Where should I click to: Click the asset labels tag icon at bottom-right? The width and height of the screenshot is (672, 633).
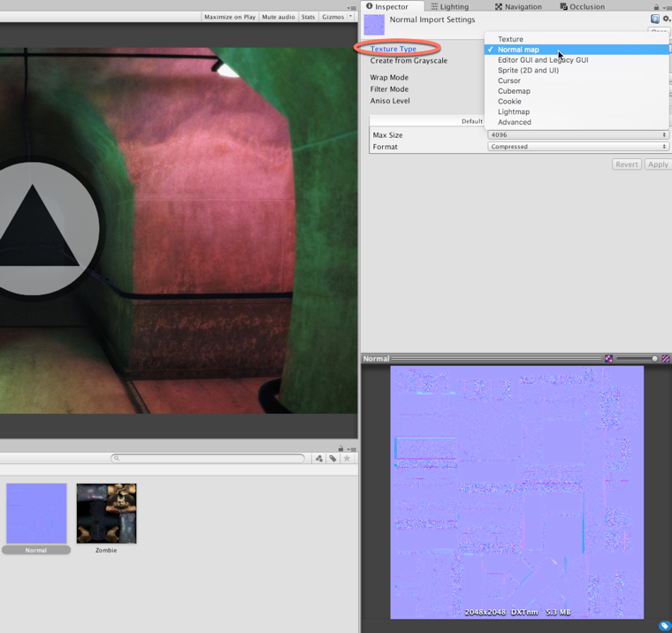coord(664,626)
